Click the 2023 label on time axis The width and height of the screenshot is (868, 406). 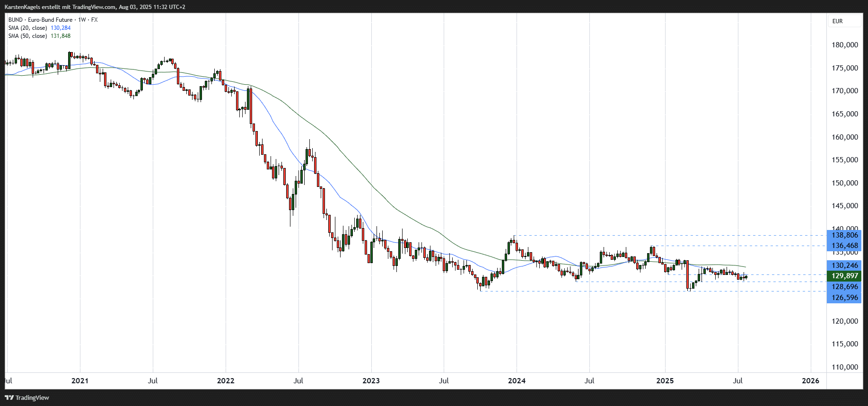[371, 381]
